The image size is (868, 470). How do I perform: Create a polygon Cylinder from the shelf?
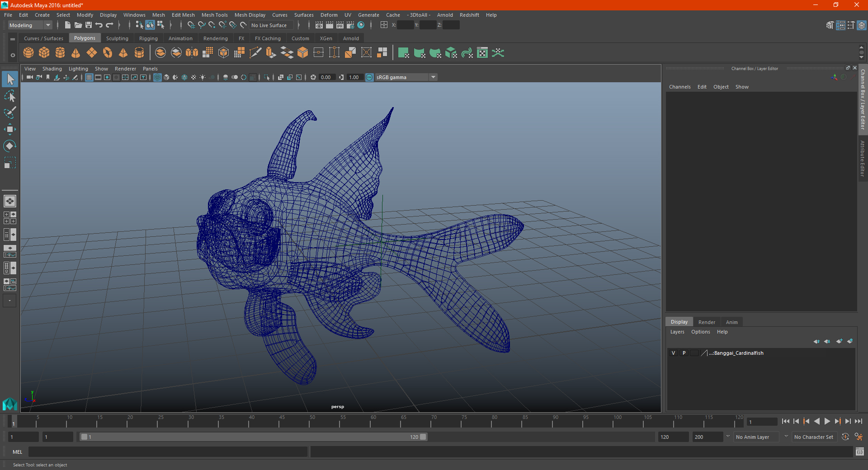60,53
